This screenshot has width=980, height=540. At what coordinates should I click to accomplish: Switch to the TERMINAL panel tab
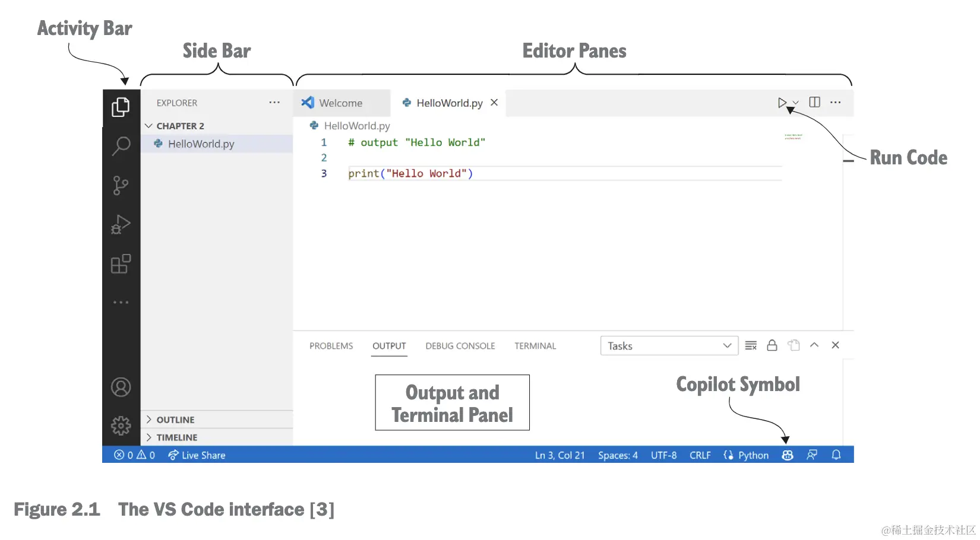click(535, 346)
